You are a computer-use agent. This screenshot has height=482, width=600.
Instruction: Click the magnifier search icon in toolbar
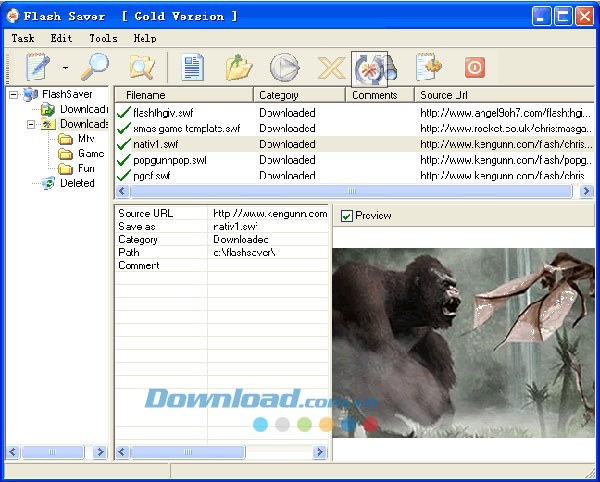click(x=94, y=67)
